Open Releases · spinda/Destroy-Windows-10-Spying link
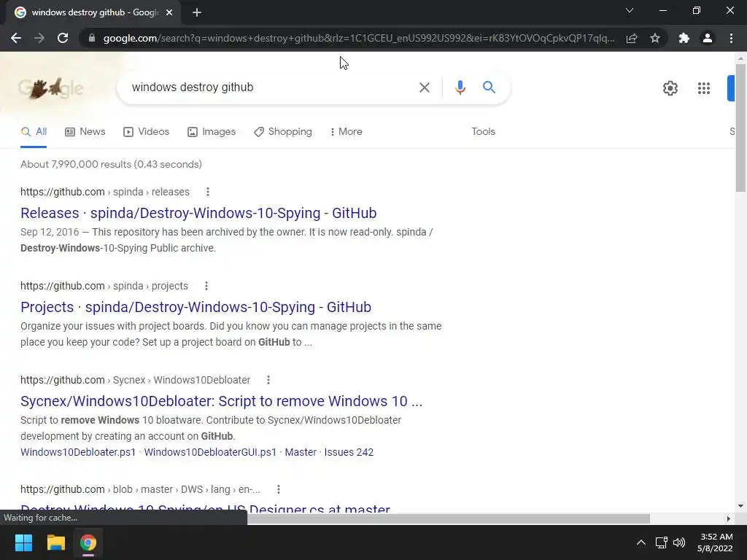747x560 pixels. (198, 213)
